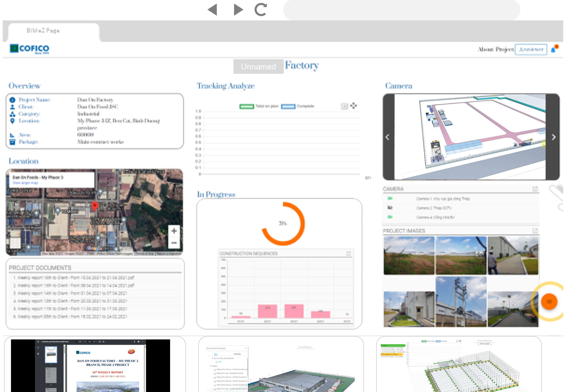
Task: Toggle the 'Complete' legend series in chart
Action: tap(288, 106)
